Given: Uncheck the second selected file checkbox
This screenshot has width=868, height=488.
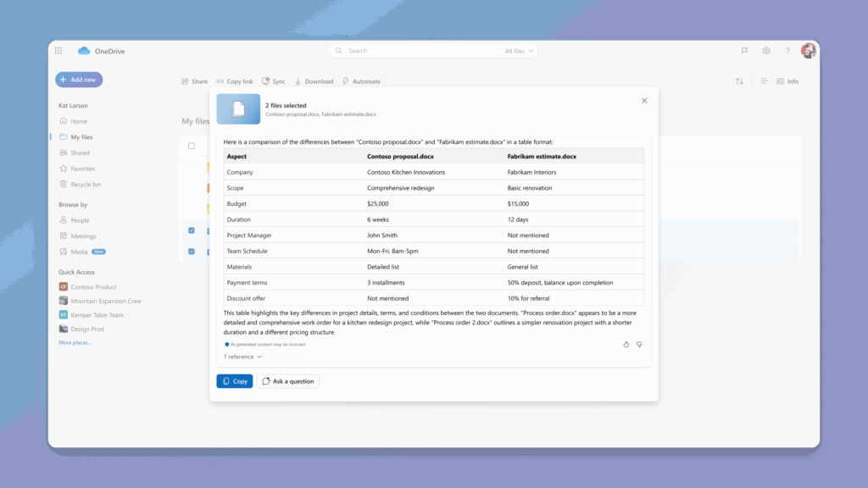Looking at the screenshot, I should pos(192,251).
